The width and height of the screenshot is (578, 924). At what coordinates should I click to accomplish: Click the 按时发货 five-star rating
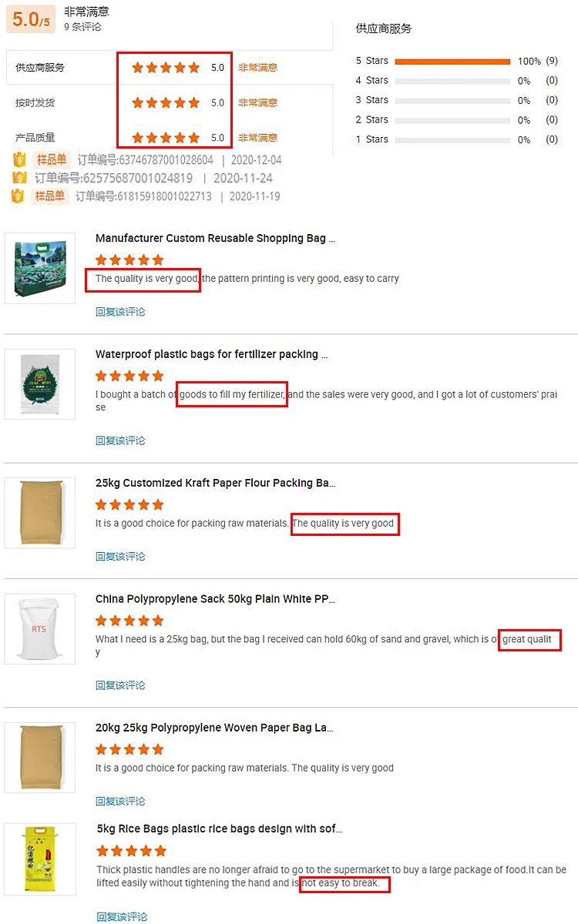[x=166, y=102]
